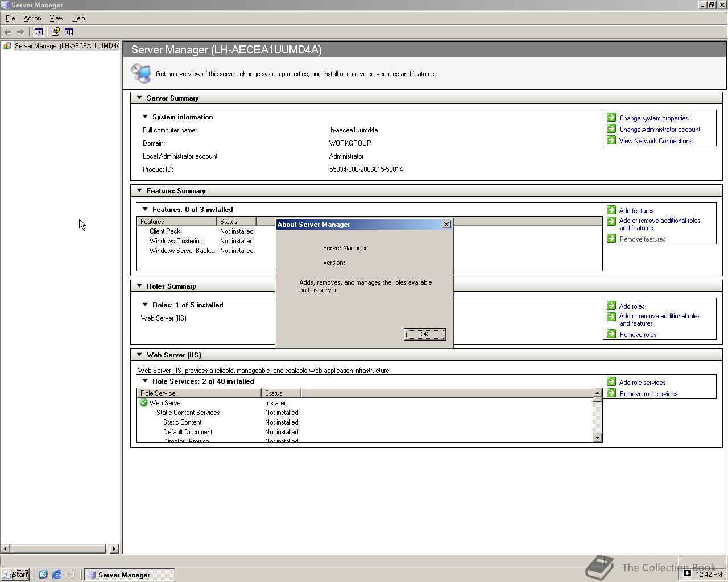Click green arrow icon beside Remove features

(x=611, y=238)
